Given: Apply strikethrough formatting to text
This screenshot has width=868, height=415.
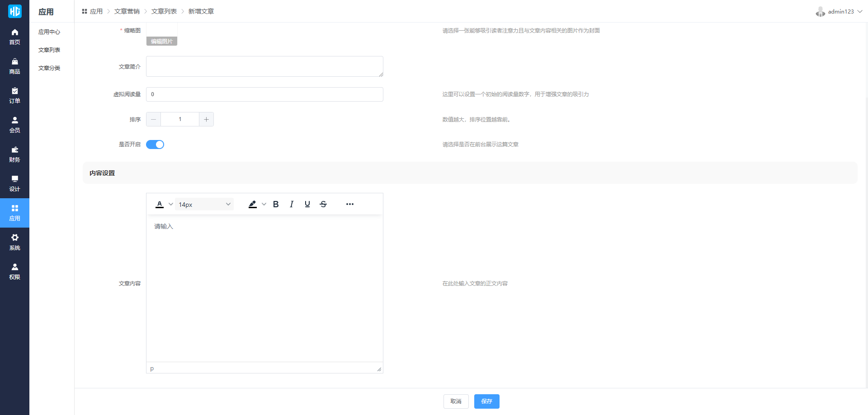Looking at the screenshot, I should pos(323,204).
